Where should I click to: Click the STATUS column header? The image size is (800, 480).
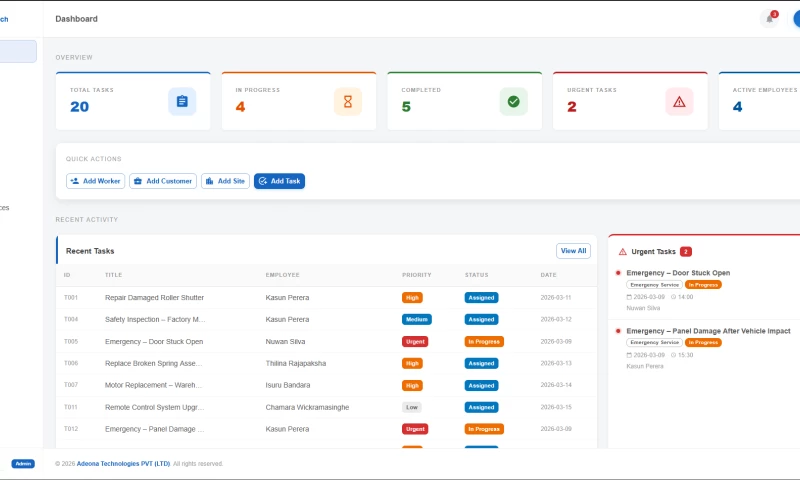477,275
